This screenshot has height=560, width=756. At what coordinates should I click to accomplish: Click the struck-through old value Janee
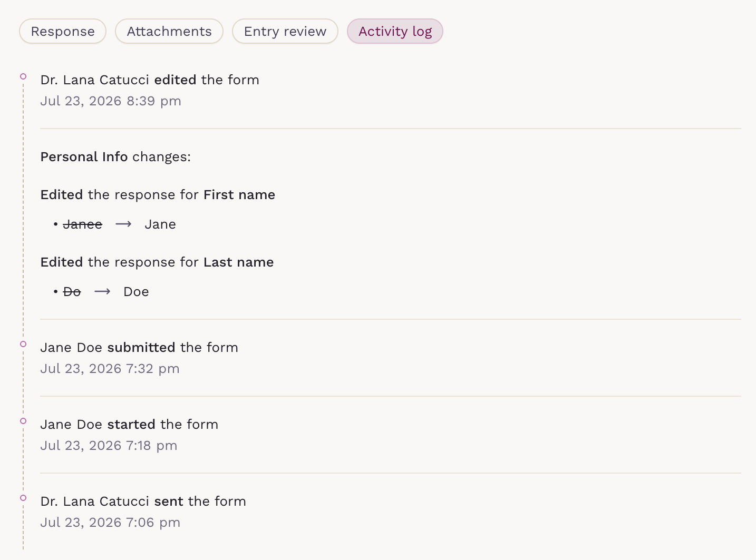pyautogui.click(x=83, y=224)
